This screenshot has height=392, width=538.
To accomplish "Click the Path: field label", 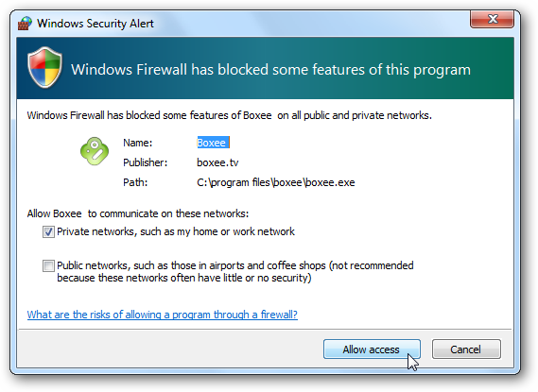I will click(135, 182).
